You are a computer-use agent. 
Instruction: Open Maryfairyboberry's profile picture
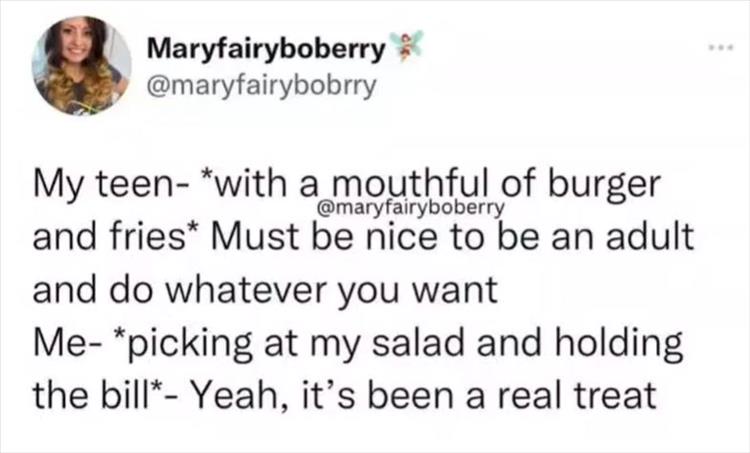[x=80, y=63]
